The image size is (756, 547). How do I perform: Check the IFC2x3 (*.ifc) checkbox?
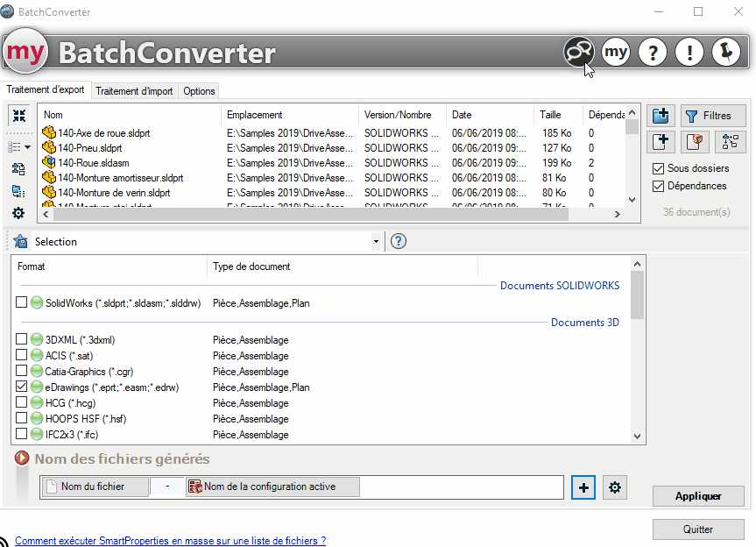[21, 434]
